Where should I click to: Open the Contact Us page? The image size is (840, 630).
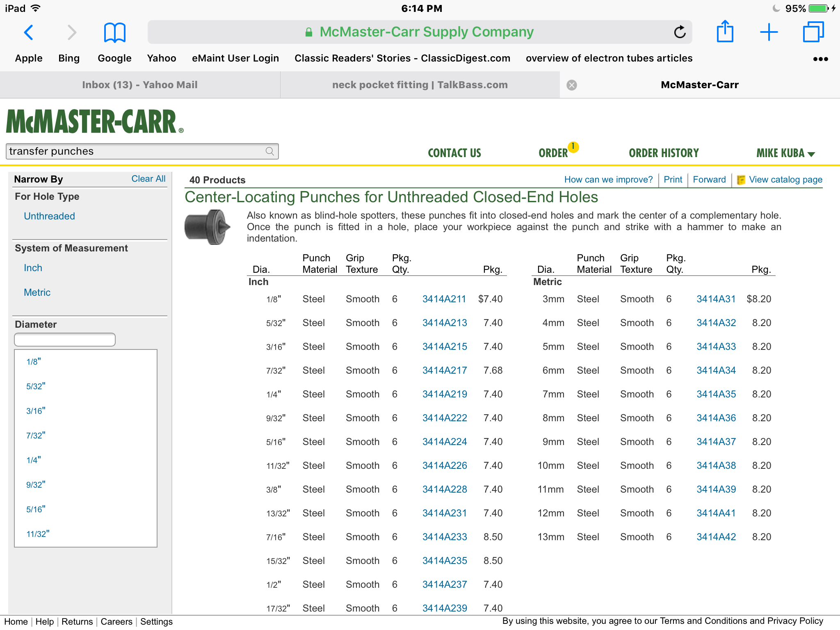click(x=454, y=153)
